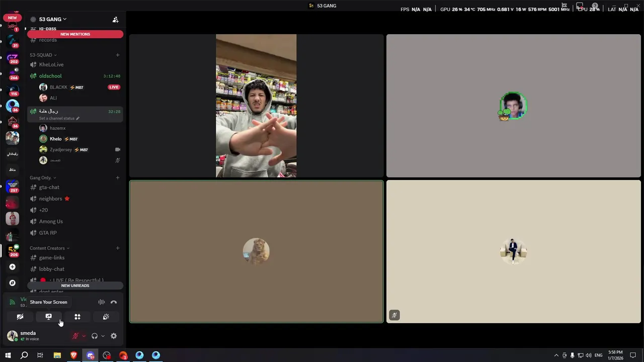Screen dimensions: 644x362
Task: Toggle noise suppression waveform icon
Action: [102, 302]
